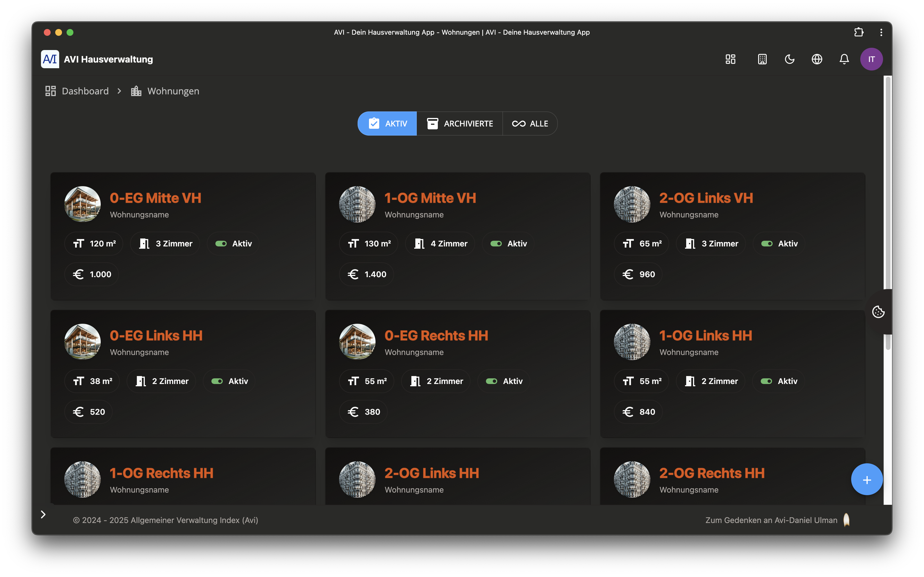Open the browser three-dot menu

(881, 32)
